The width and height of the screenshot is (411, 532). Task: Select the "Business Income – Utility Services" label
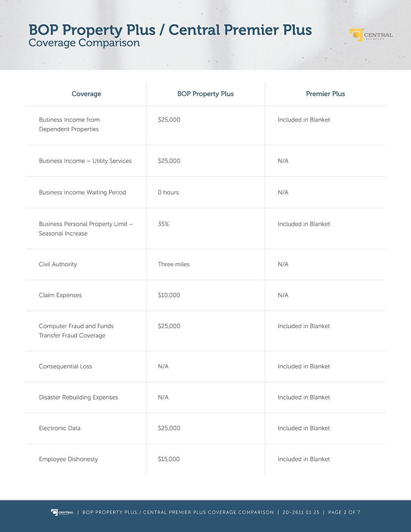click(x=85, y=161)
